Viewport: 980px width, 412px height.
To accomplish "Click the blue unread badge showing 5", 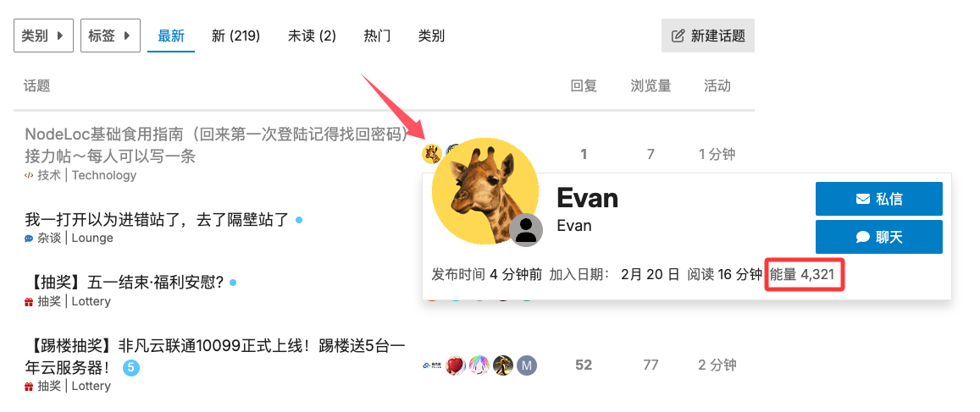I will click(x=131, y=368).
